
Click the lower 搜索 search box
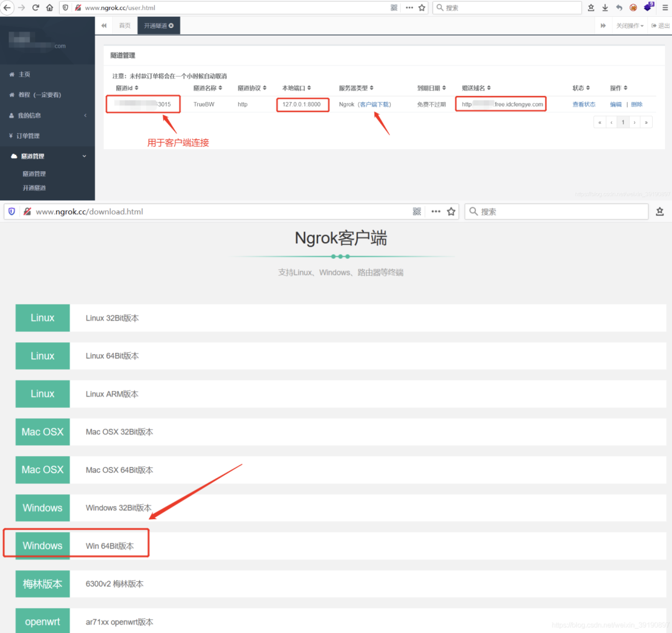coord(556,211)
